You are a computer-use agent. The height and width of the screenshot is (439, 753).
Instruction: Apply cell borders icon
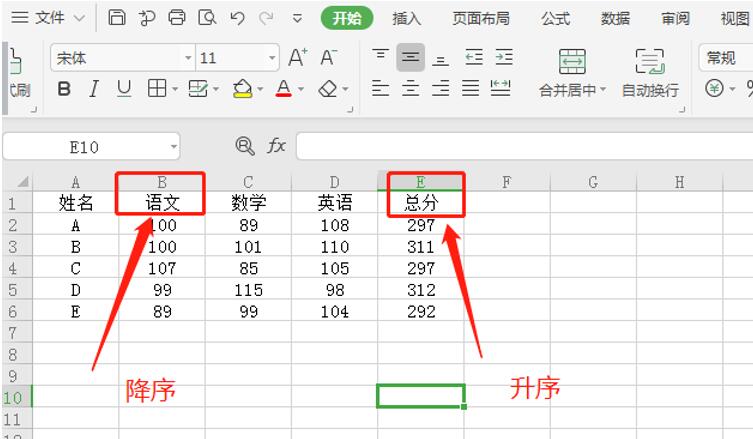[157, 88]
